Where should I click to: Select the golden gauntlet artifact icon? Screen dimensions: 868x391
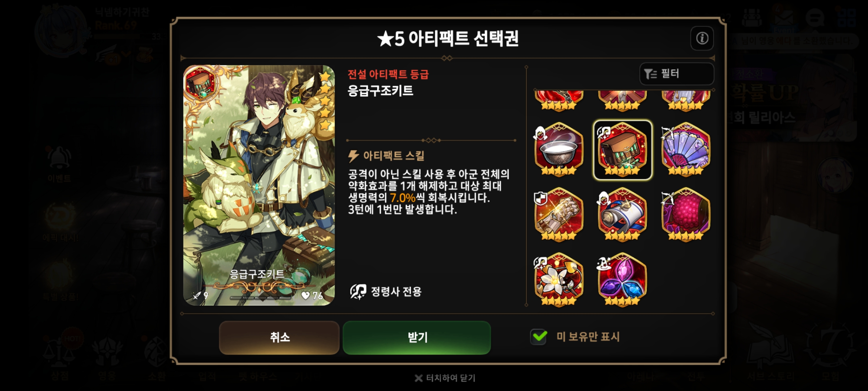point(559,214)
